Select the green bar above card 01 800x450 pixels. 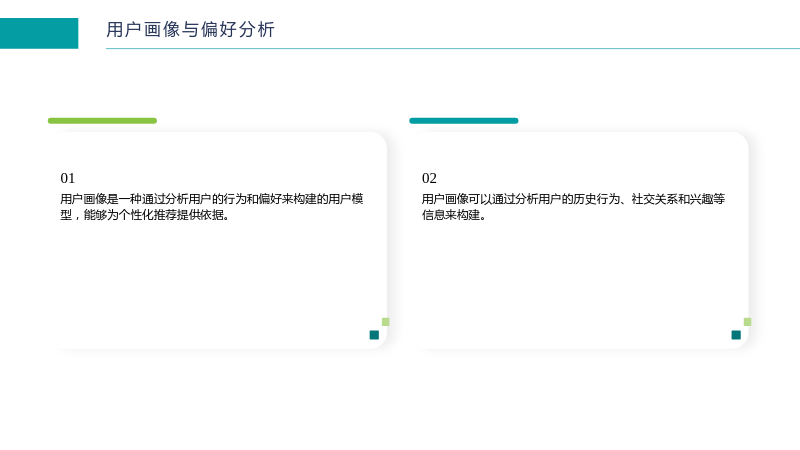pyautogui.click(x=102, y=121)
